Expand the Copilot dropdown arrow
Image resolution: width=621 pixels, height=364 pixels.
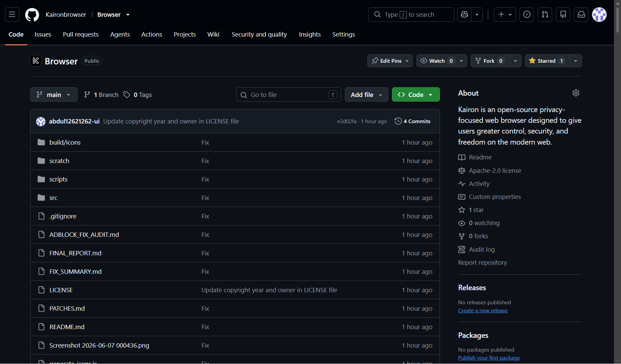point(477,14)
